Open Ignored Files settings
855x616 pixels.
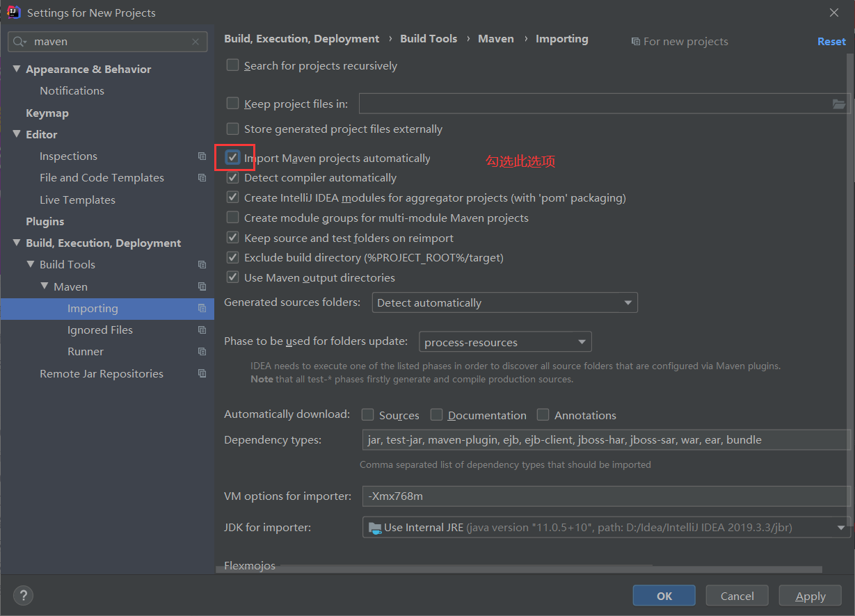click(x=100, y=330)
